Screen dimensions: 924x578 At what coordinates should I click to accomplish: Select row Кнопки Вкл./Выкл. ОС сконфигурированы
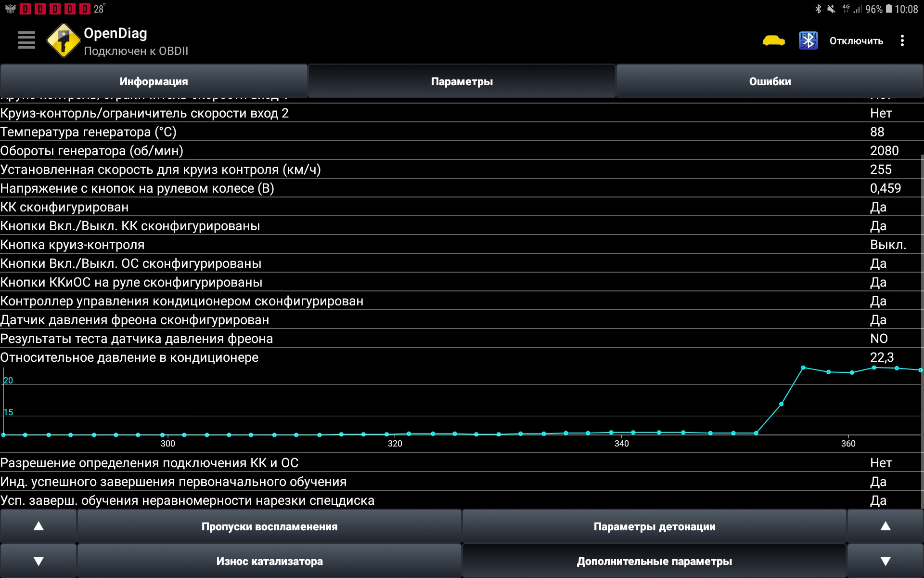click(x=462, y=263)
